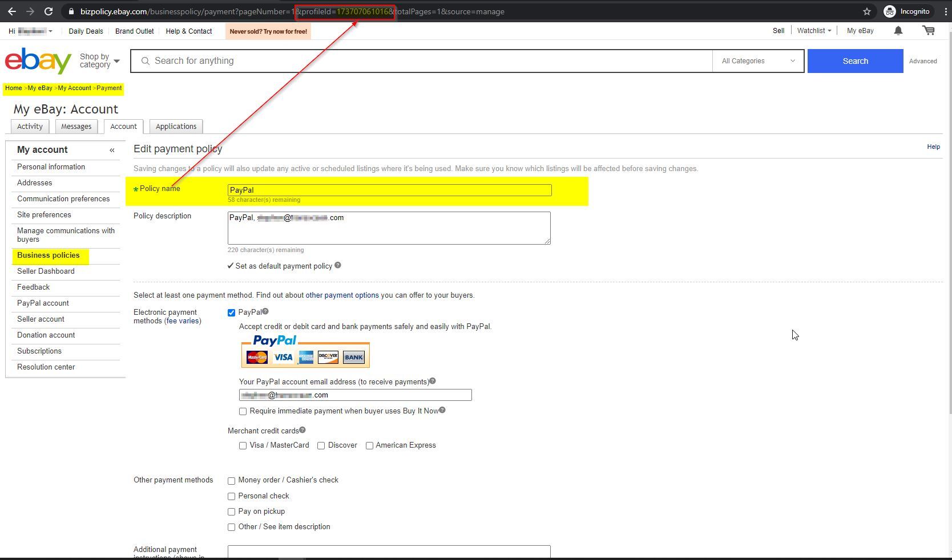Click the Policy name input field
Viewport: 952px width, 560px height.
389,190
